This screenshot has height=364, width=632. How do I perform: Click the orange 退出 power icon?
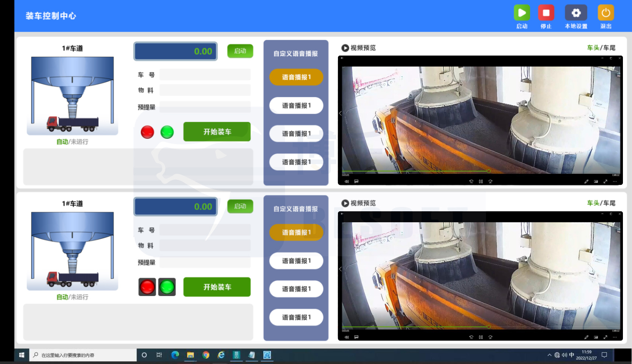(606, 13)
